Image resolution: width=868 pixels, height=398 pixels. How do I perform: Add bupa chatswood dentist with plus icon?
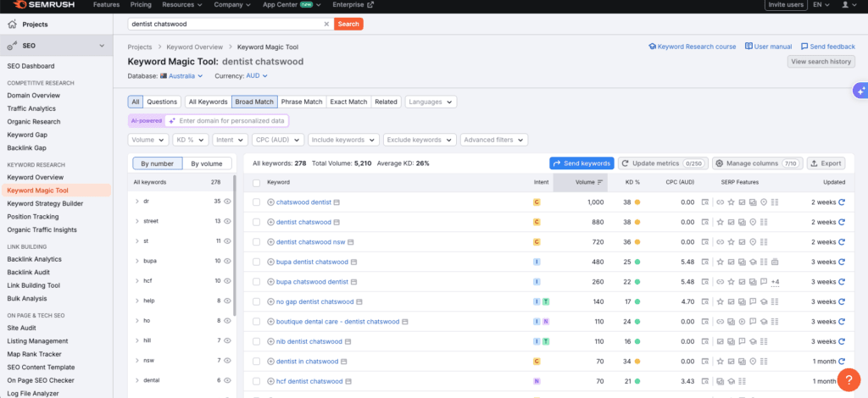(270, 282)
